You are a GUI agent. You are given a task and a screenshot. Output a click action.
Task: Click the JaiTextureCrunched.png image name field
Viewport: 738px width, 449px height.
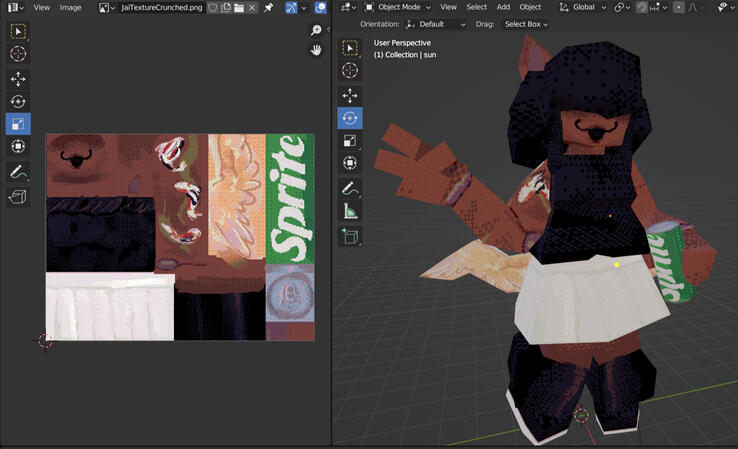coord(160,8)
